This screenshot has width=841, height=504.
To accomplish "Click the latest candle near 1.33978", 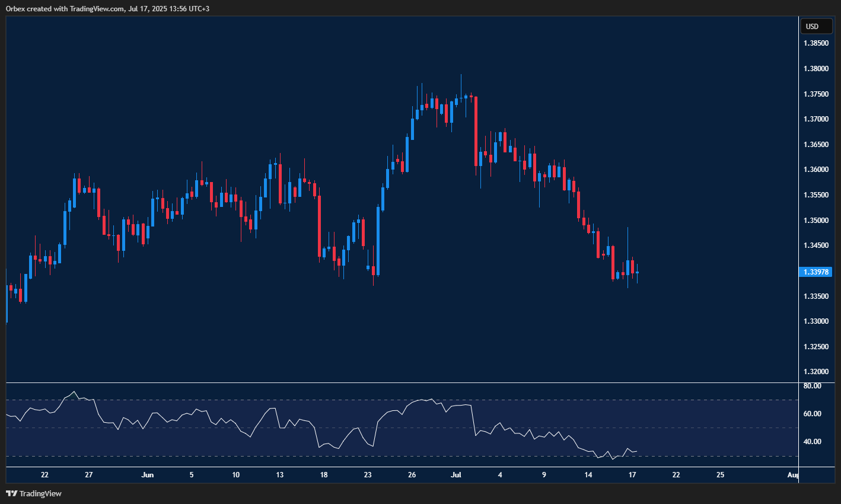I will coord(637,273).
